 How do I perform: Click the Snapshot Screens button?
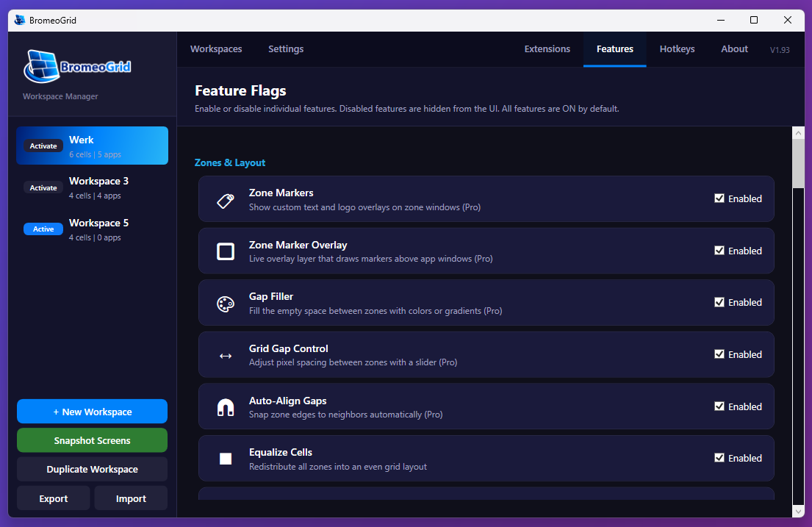pyautogui.click(x=92, y=440)
